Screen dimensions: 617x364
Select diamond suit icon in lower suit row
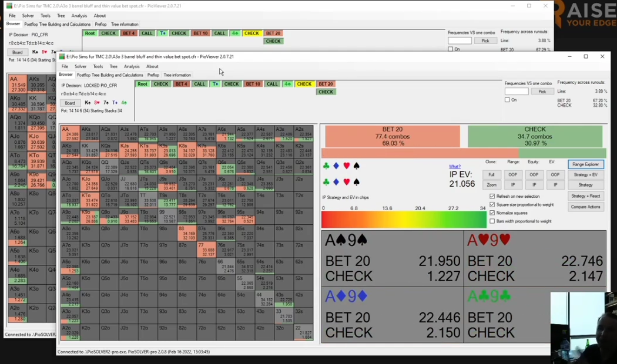(x=336, y=182)
